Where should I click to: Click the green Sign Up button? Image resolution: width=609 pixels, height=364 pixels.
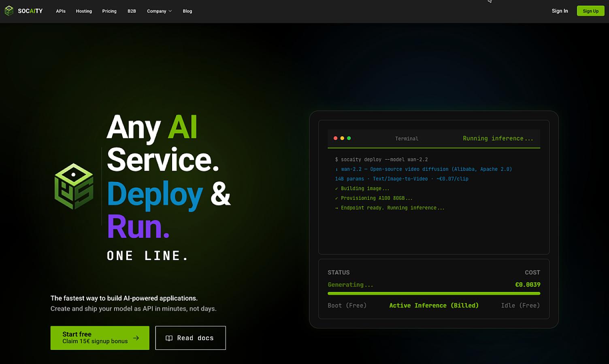(x=590, y=11)
